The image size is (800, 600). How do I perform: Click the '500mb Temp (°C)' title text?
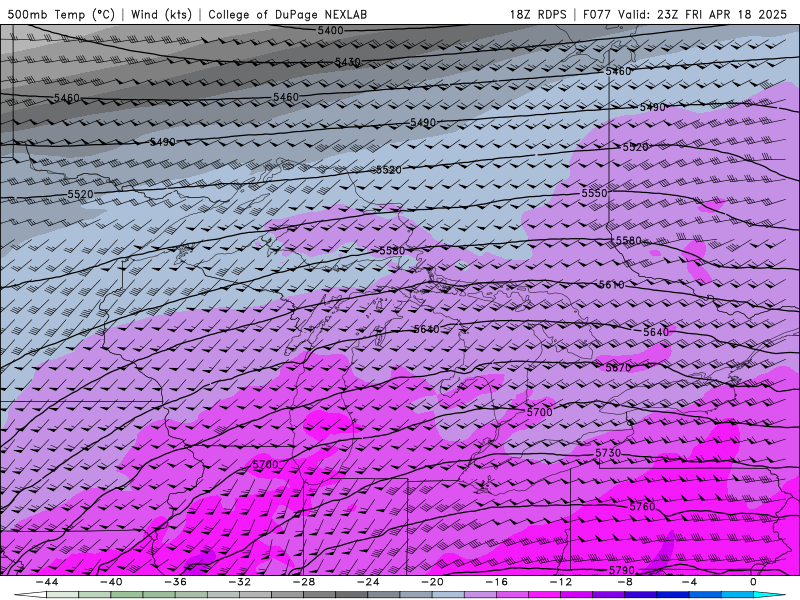pyautogui.click(x=61, y=14)
